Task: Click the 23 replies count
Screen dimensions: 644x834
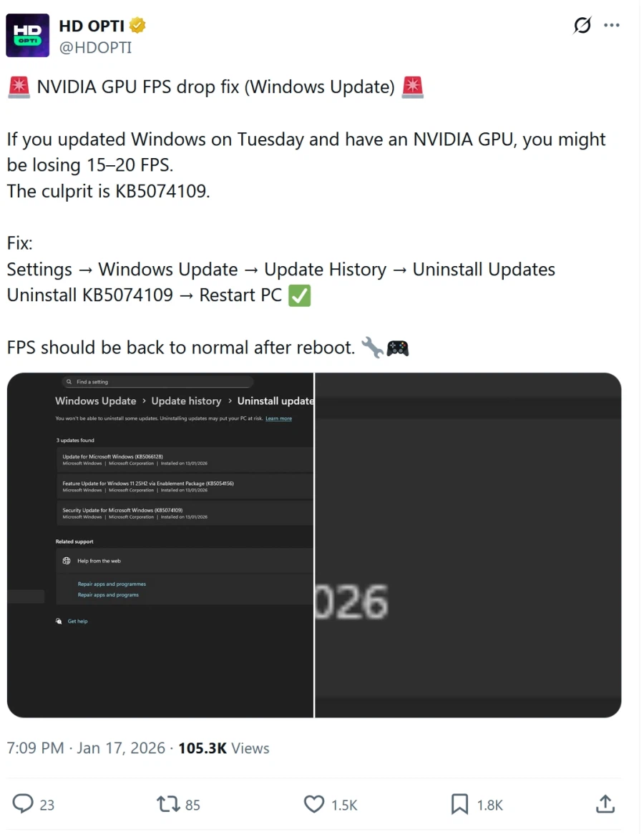Action: (x=47, y=805)
